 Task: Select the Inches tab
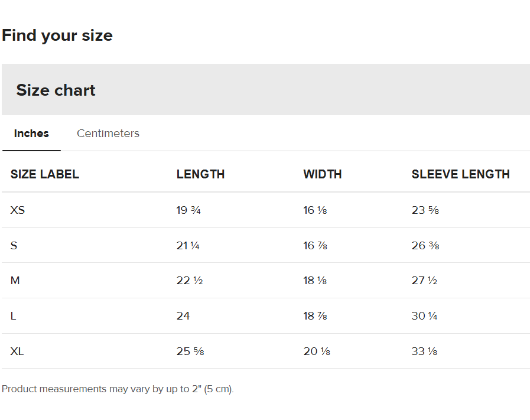(31, 134)
